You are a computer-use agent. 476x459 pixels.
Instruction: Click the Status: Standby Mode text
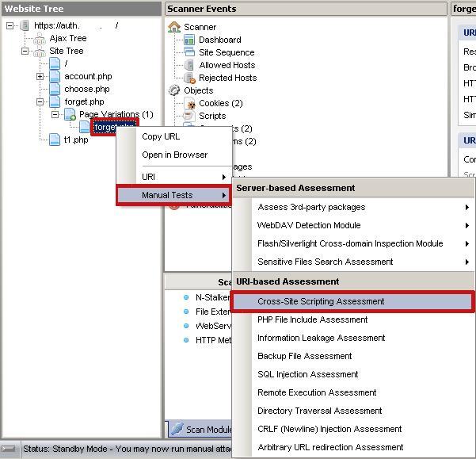tap(128, 449)
